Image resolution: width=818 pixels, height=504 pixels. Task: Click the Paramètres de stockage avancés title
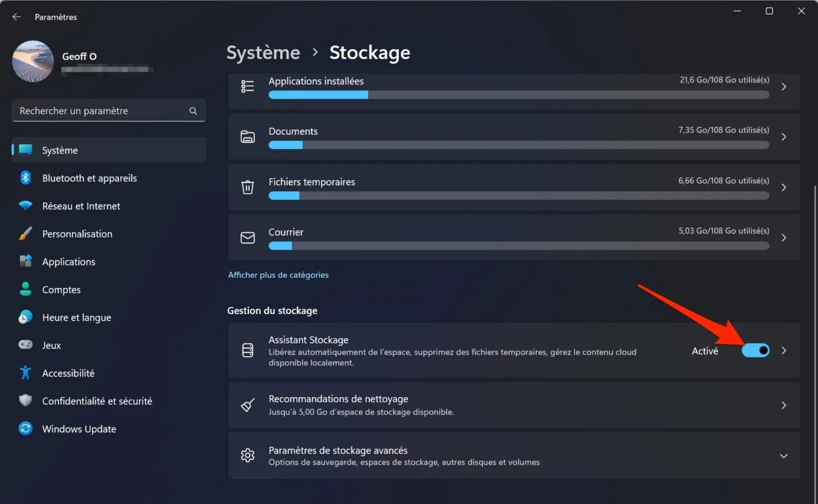click(x=338, y=450)
